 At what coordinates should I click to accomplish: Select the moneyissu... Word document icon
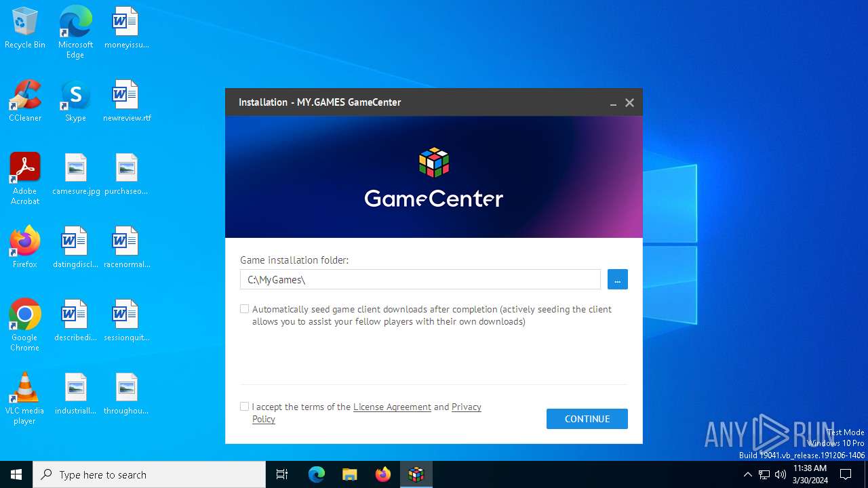click(x=126, y=28)
